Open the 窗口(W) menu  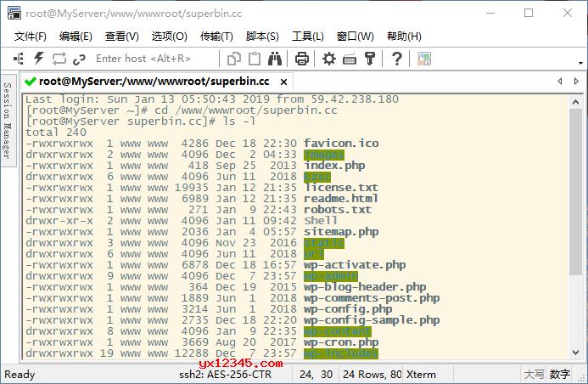click(x=356, y=37)
